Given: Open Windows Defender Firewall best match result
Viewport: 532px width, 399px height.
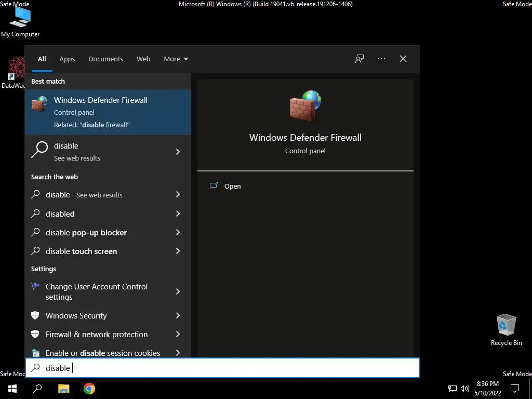Looking at the screenshot, I should 108,112.
